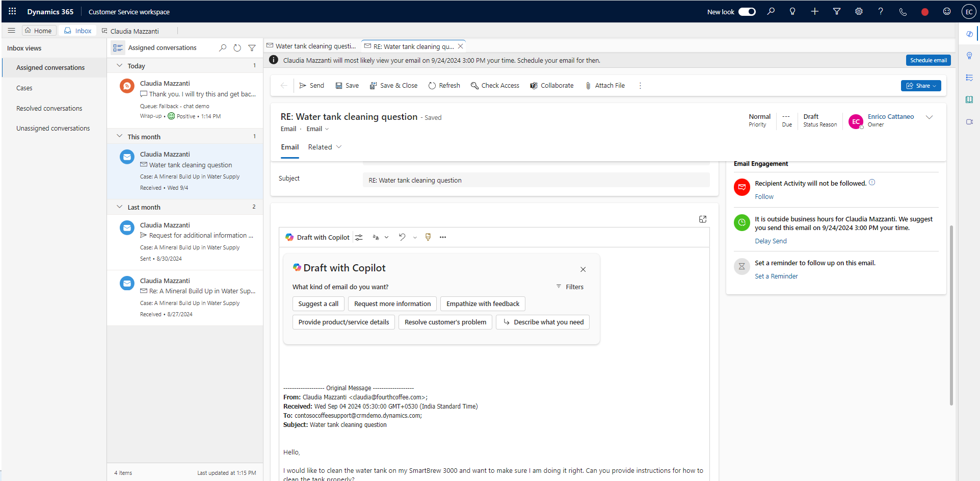Open the Enrico Cattaneo owner dropdown
980x481 pixels.
930,117
